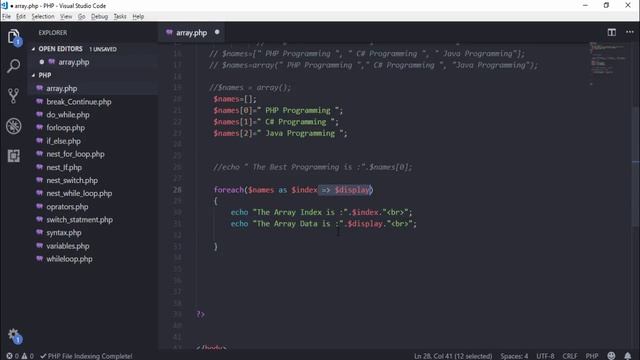Open the Go menu
This screenshot has width=640, height=360.
82,16
